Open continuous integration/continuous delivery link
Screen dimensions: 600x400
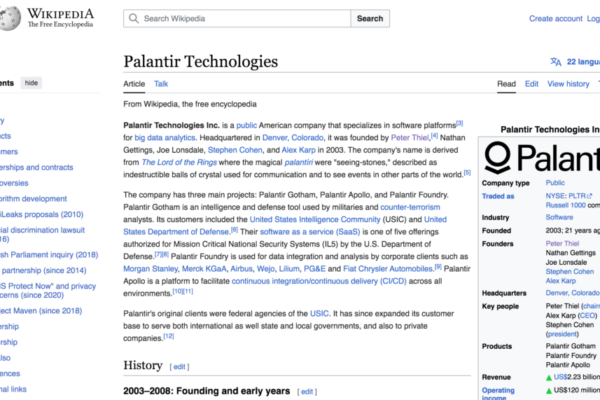[x=319, y=281]
